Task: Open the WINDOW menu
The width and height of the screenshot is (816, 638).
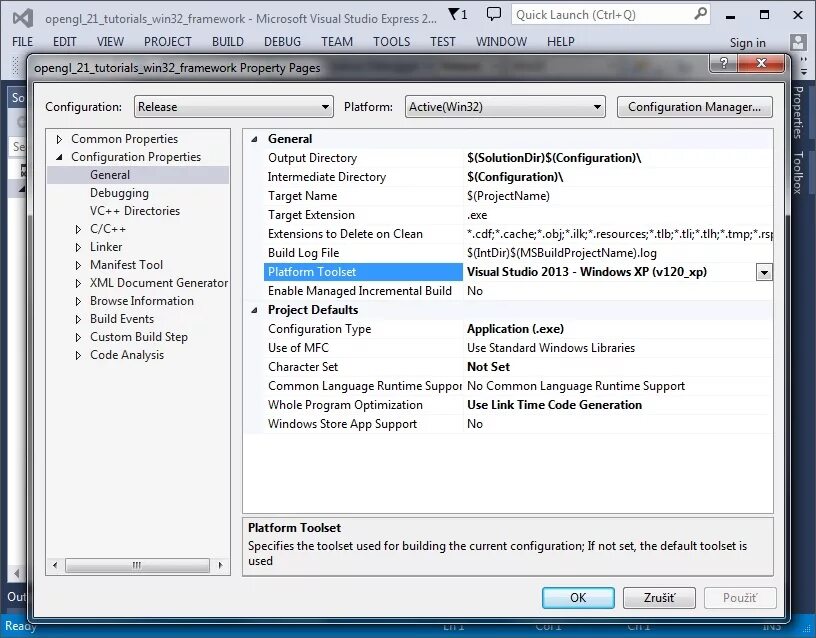Action: [501, 42]
